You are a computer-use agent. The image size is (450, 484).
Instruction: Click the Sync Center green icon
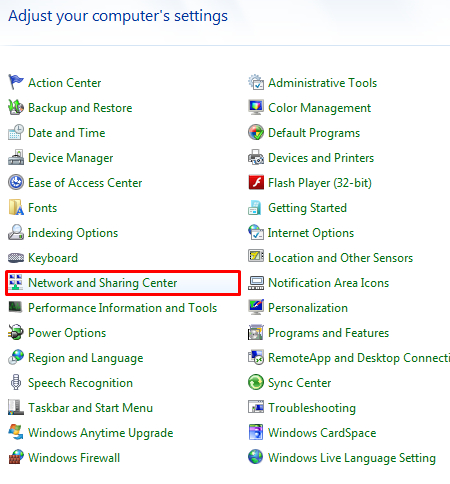coord(256,382)
